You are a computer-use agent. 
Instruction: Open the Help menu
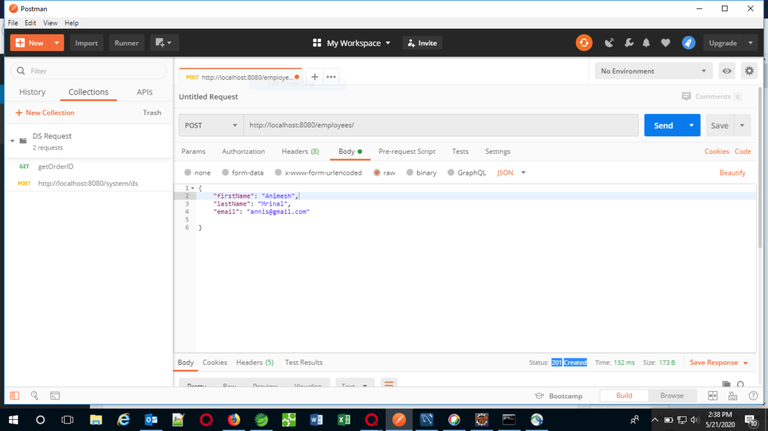click(x=72, y=23)
